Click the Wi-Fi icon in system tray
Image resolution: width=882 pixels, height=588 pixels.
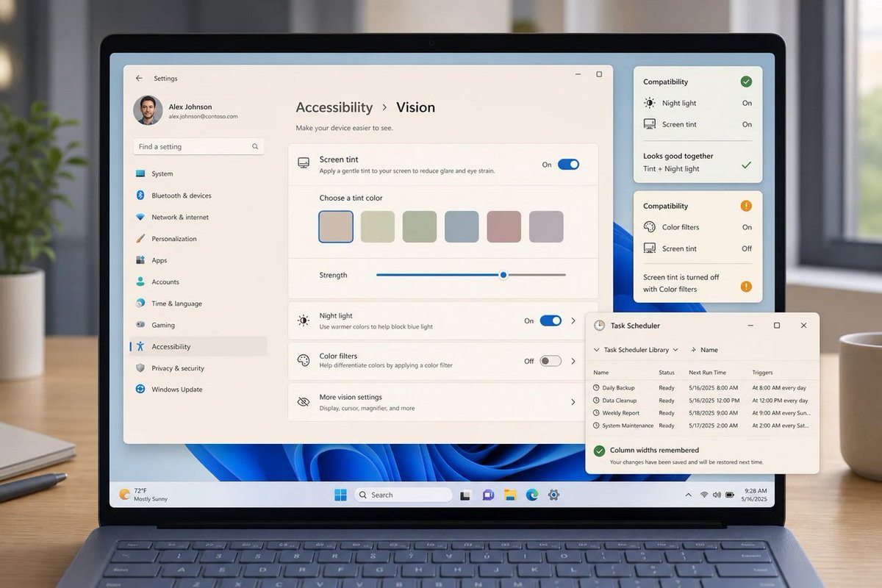point(704,495)
